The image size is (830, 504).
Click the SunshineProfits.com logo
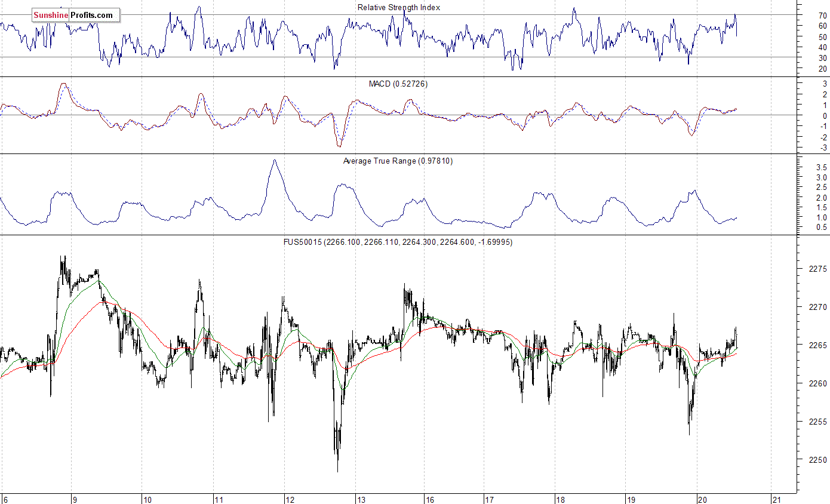click(x=76, y=15)
